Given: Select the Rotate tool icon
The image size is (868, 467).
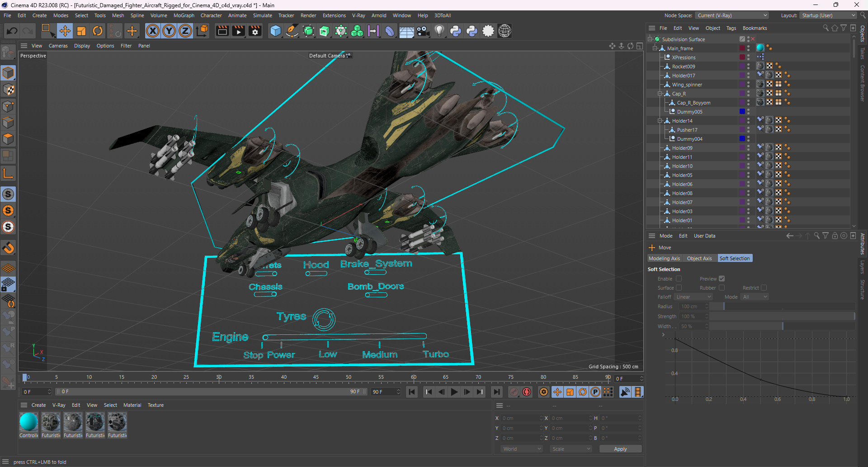Looking at the screenshot, I should pos(98,31).
